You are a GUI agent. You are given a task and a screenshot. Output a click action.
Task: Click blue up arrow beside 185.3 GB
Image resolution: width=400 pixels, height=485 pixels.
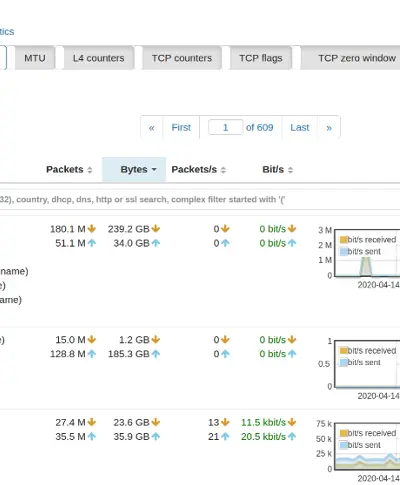click(x=156, y=354)
